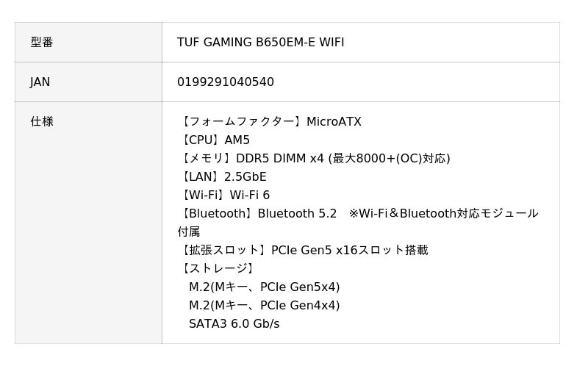Click the JAN label cell

40,82
